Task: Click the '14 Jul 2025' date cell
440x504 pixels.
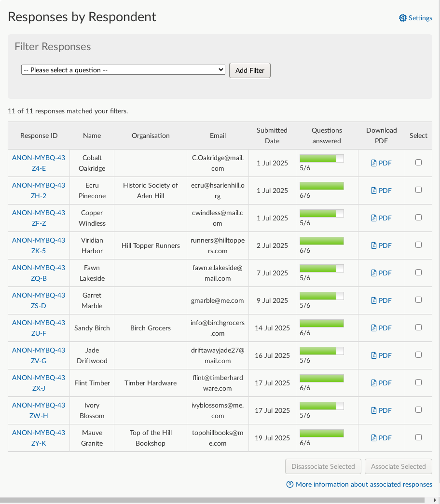Action: click(x=273, y=328)
